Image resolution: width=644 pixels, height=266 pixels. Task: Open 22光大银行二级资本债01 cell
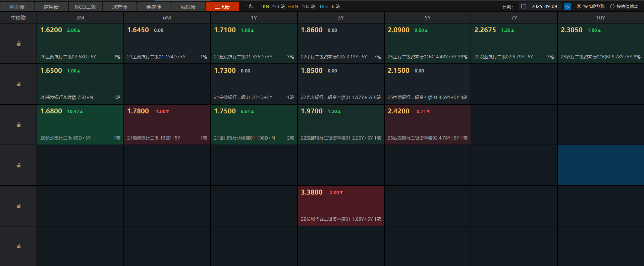(x=341, y=84)
